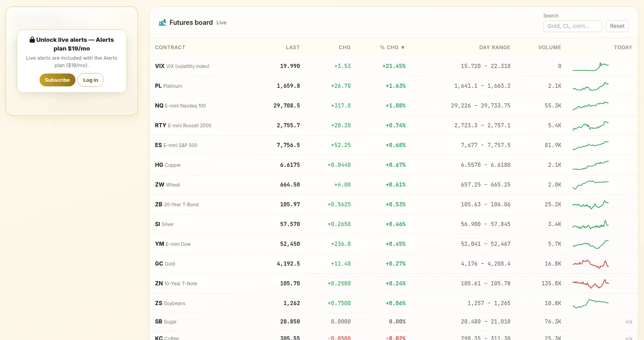This screenshot has height=340, width=644.
Task: Click the n/a cell in Sugar row
Action: (x=629, y=322)
